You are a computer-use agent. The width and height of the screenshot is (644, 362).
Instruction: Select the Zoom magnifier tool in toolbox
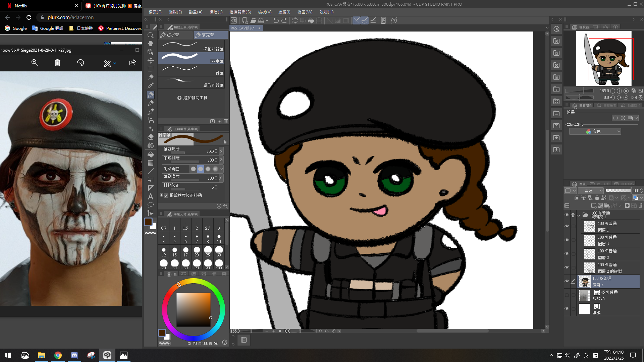151,35
